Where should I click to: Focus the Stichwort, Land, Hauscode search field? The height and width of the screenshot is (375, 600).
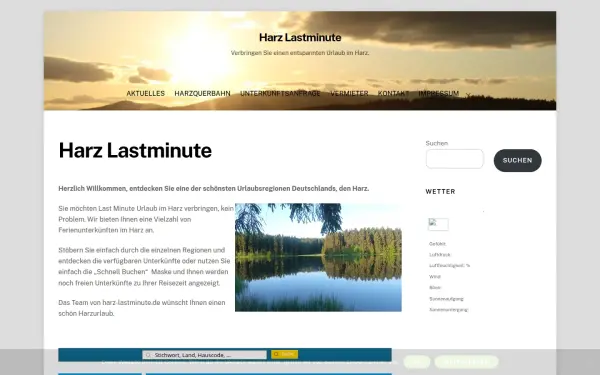204,355
